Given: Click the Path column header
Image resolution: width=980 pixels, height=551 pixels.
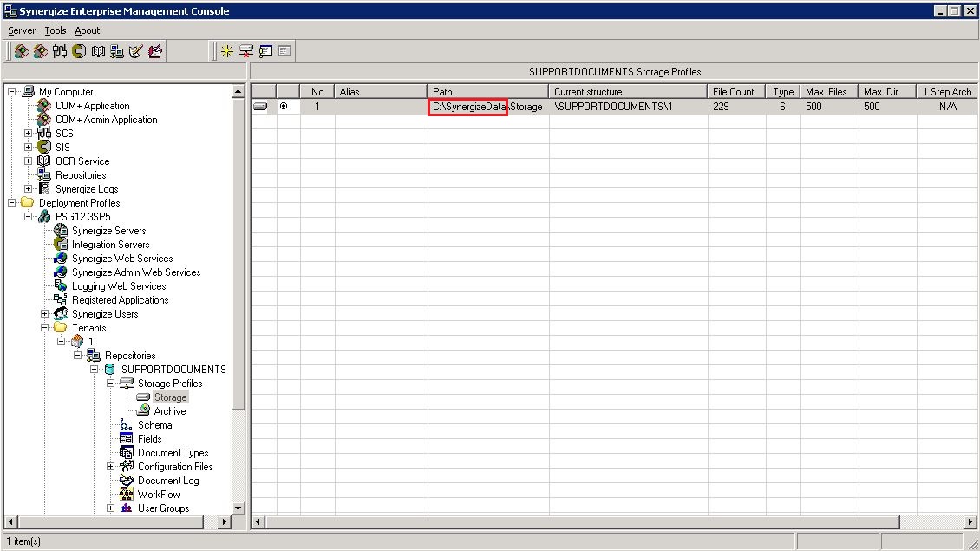Looking at the screenshot, I should pos(487,92).
